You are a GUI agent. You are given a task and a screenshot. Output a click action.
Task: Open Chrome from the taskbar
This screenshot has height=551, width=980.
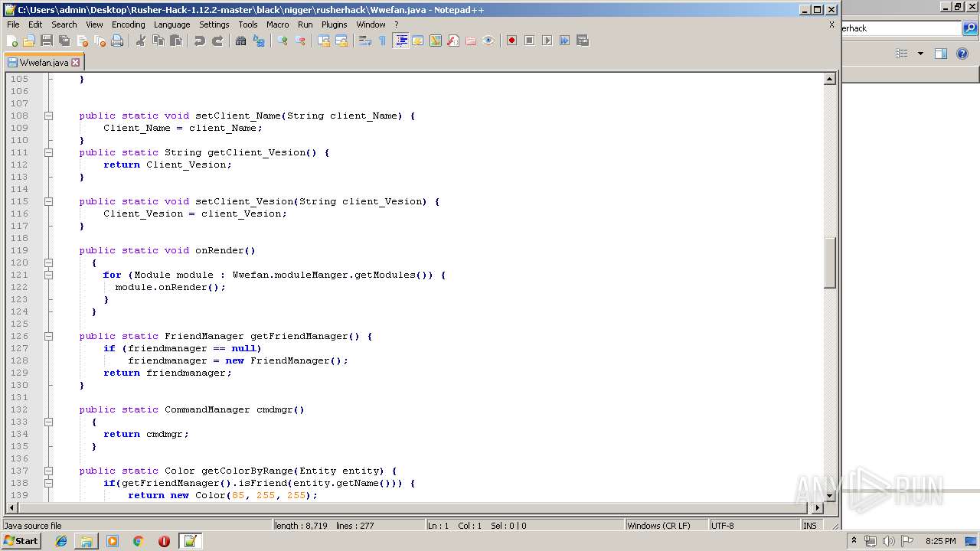click(138, 541)
